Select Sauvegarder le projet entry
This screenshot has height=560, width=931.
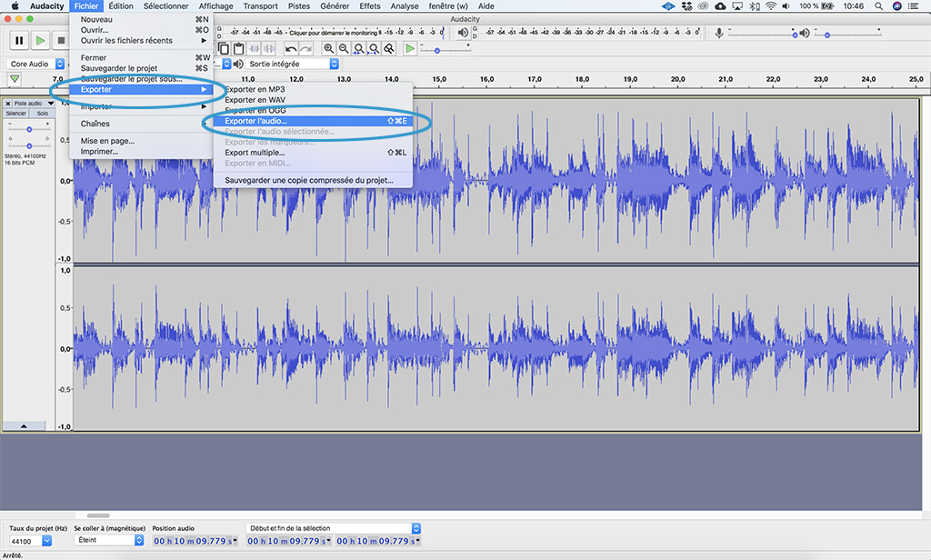click(141, 68)
